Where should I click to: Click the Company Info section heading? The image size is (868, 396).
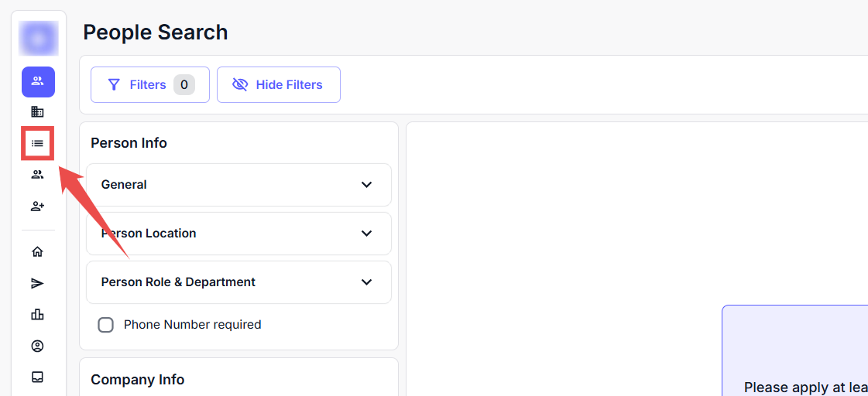[x=137, y=380]
